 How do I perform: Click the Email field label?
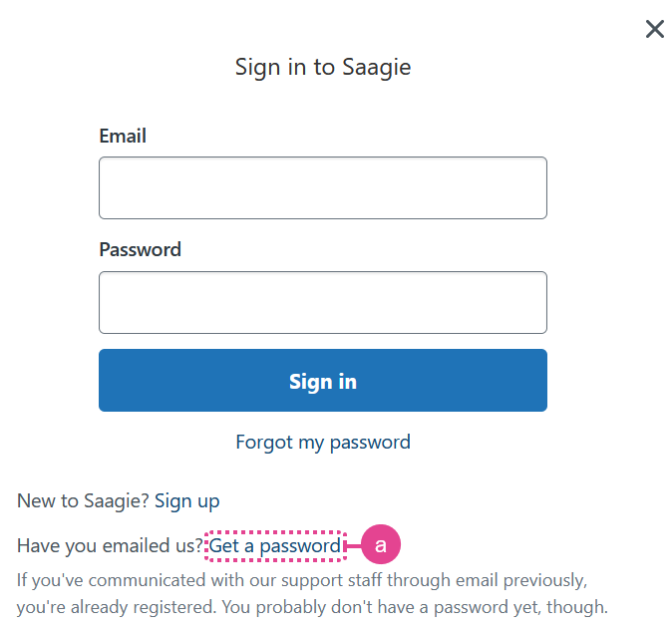pyautogui.click(x=123, y=136)
